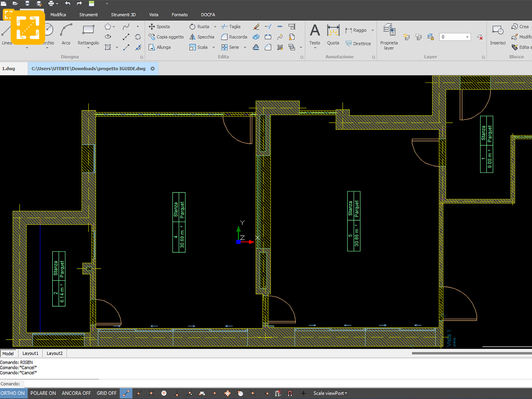The image size is (532, 399).
Task: Open the DOCFA ribbon tab
Action: 208,15
